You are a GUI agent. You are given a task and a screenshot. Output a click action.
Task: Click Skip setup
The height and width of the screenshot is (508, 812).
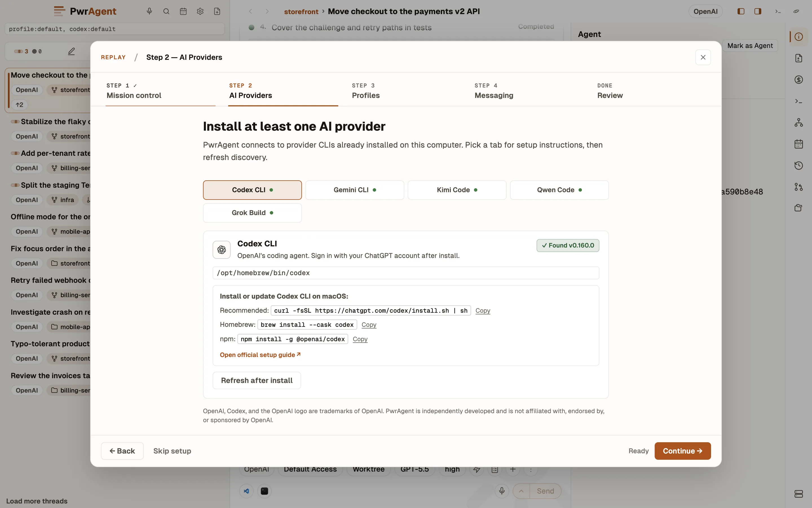172,451
